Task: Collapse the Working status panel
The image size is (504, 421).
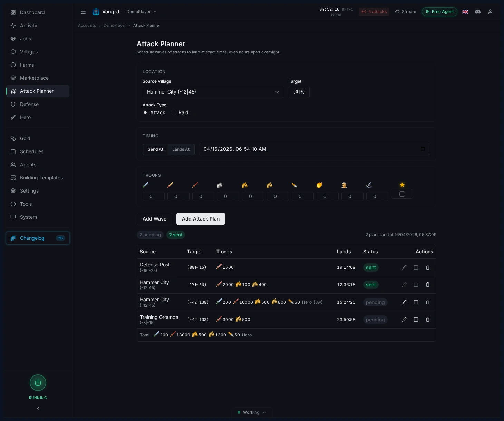Action: click(264, 412)
